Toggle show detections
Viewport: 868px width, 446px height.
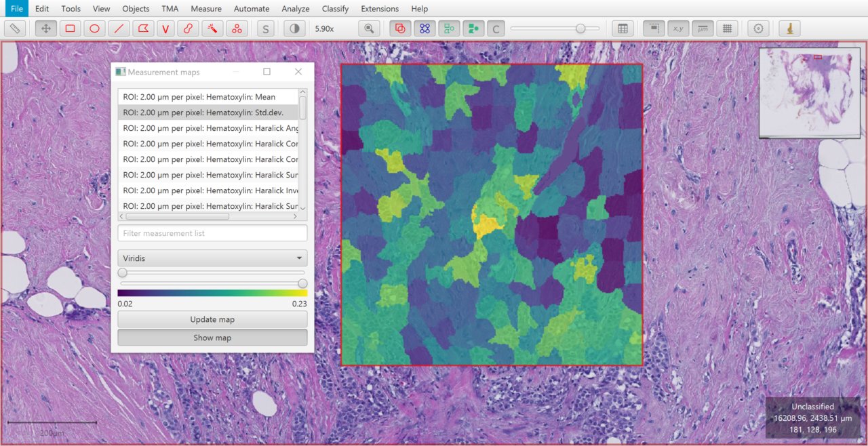(x=449, y=28)
